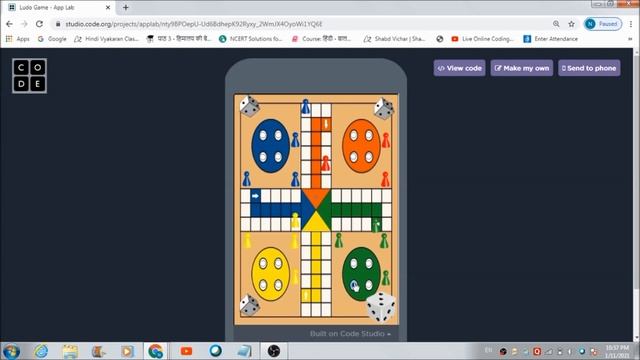Open the zoom magnifier icon in address bar

coord(556,24)
